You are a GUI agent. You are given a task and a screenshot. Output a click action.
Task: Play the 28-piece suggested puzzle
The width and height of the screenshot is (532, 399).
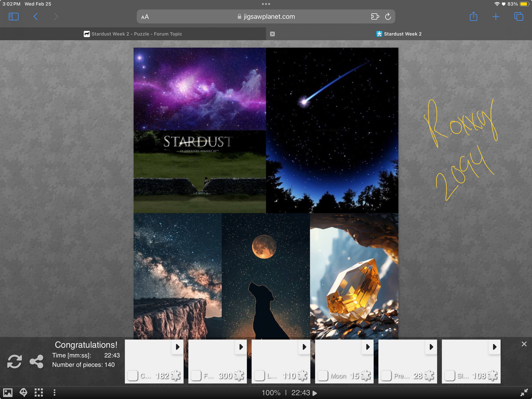(431, 347)
